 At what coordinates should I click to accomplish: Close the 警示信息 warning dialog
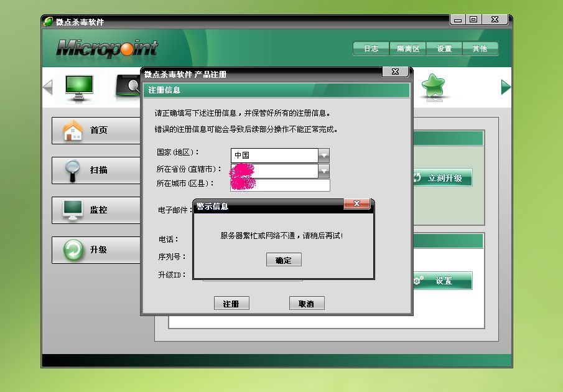[356, 203]
